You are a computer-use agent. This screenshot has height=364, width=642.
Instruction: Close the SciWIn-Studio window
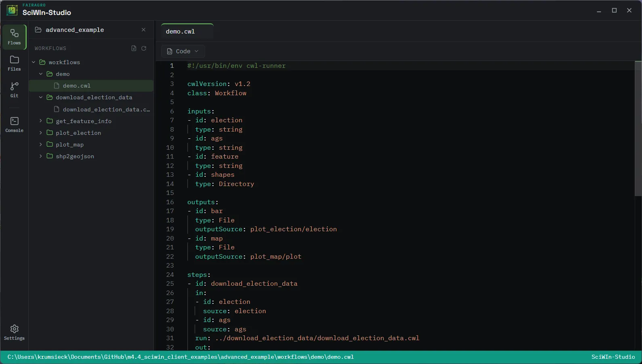click(629, 10)
